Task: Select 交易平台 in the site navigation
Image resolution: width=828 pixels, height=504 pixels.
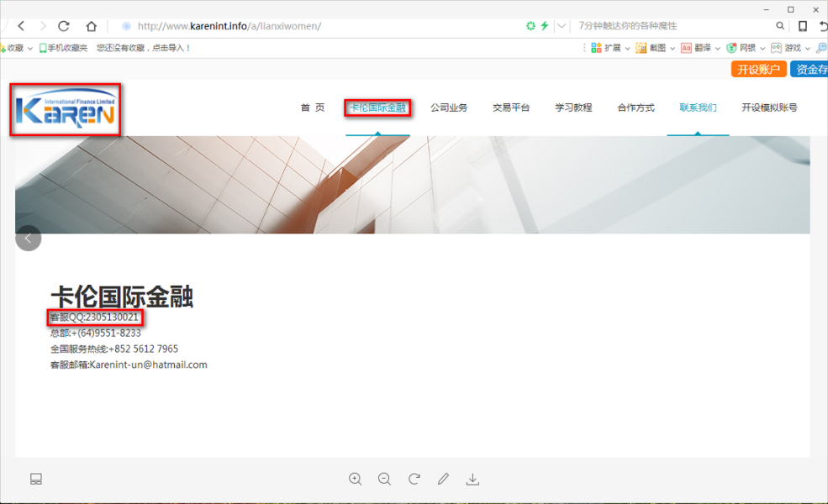Action: (x=511, y=108)
